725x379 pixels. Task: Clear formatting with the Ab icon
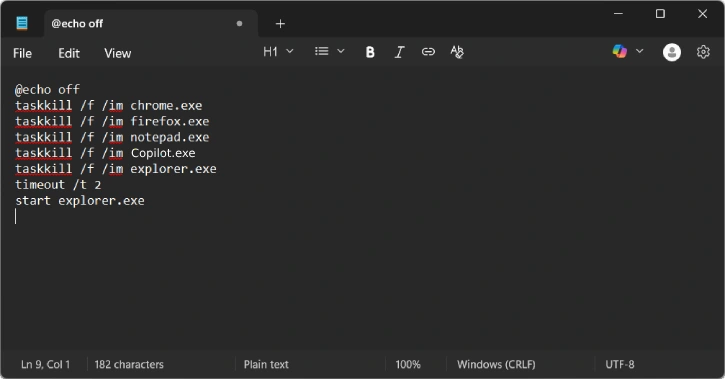click(457, 52)
